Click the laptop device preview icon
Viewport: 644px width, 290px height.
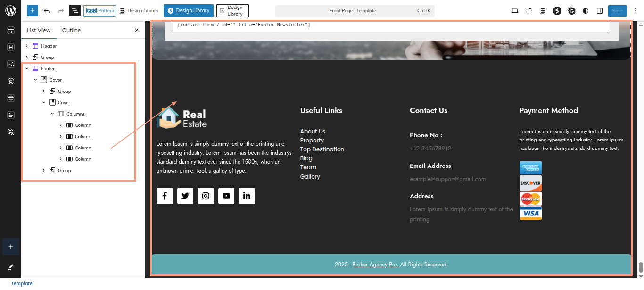click(515, 11)
